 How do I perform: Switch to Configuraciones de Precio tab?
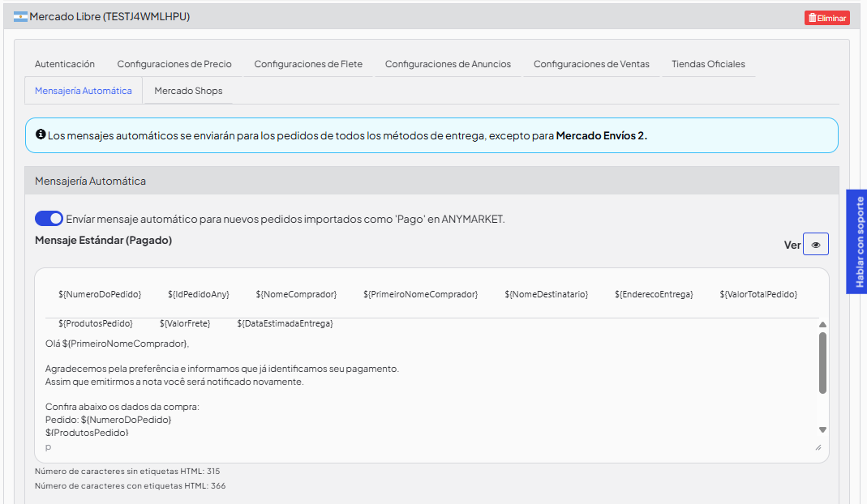coord(174,64)
